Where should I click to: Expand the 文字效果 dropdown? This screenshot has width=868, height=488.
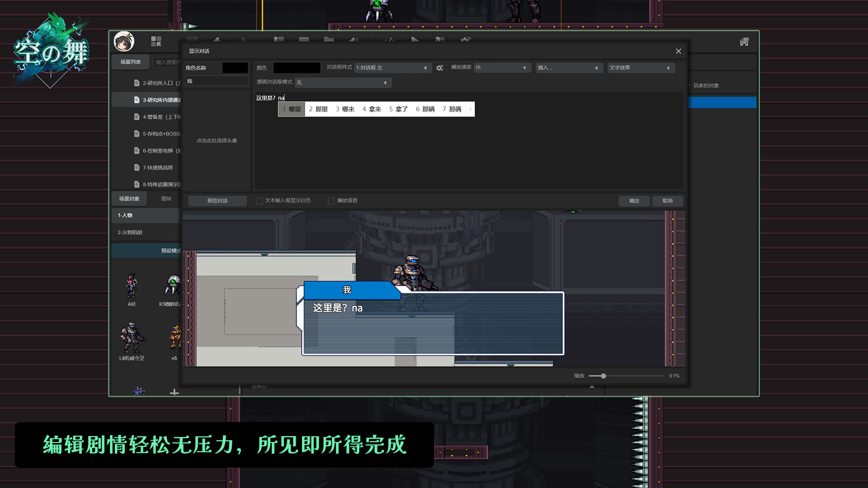640,68
